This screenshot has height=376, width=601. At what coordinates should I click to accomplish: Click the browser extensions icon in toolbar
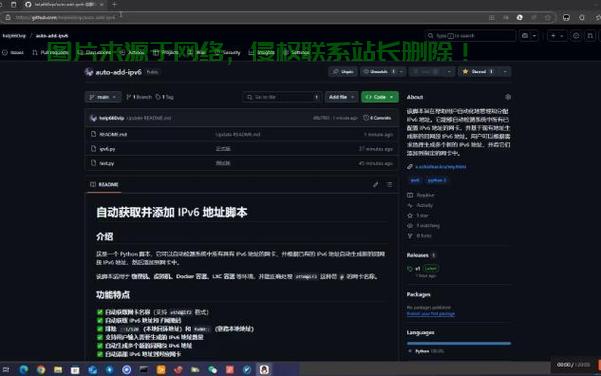coord(581,17)
